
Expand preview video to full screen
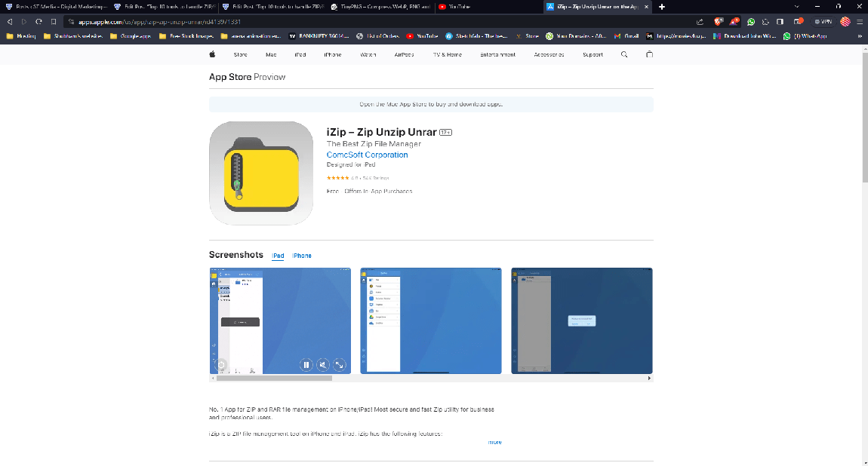click(340, 365)
